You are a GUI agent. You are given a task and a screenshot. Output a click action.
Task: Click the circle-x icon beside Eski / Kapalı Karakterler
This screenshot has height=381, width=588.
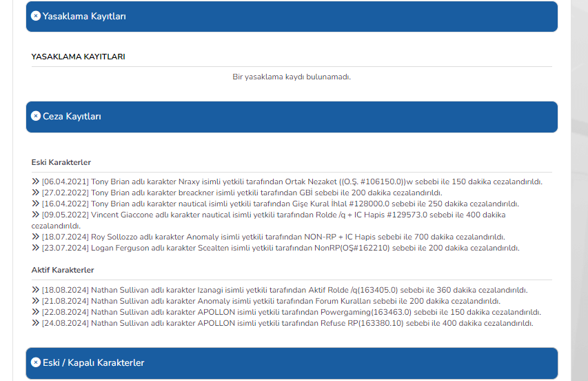click(x=36, y=362)
